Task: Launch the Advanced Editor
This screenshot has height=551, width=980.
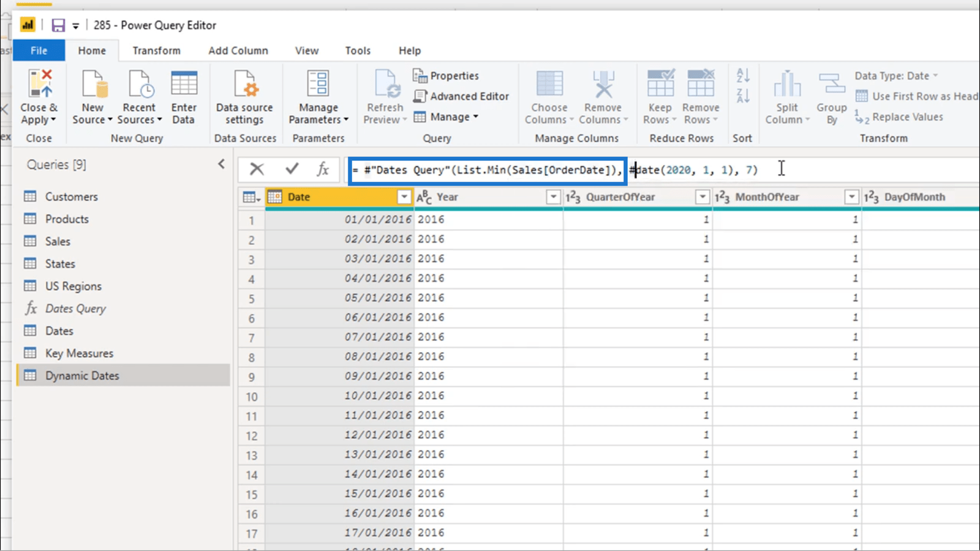Action: (x=461, y=96)
